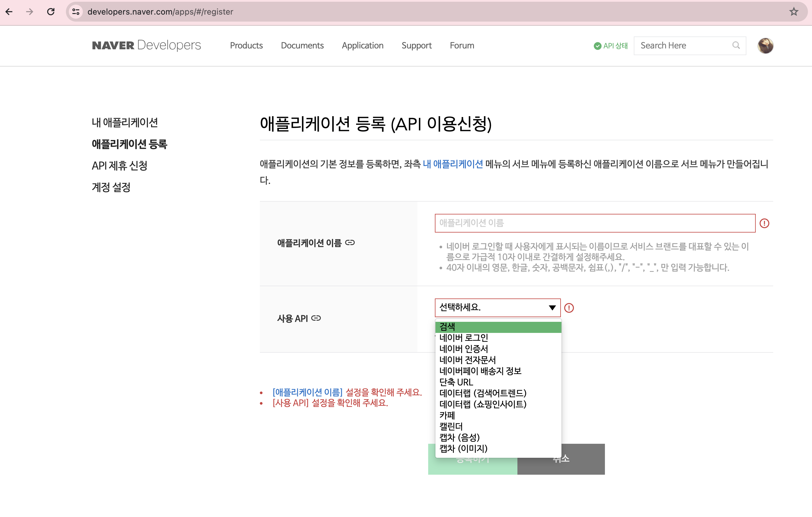Click warning icon beside application name field
The width and height of the screenshot is (812, 517).
tap(764, 223)
